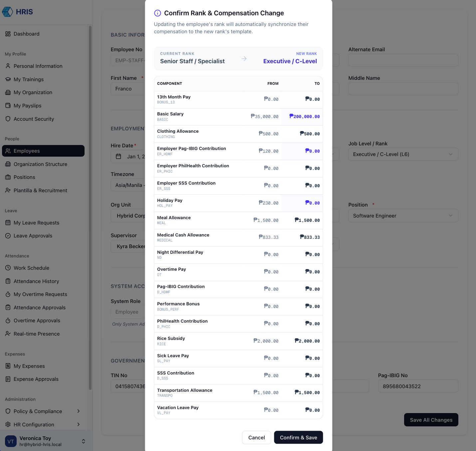Click the calendar icon beside Hire Date
Image resolution: width=476 pixels, height=451 pixels.
coord(119,156)
